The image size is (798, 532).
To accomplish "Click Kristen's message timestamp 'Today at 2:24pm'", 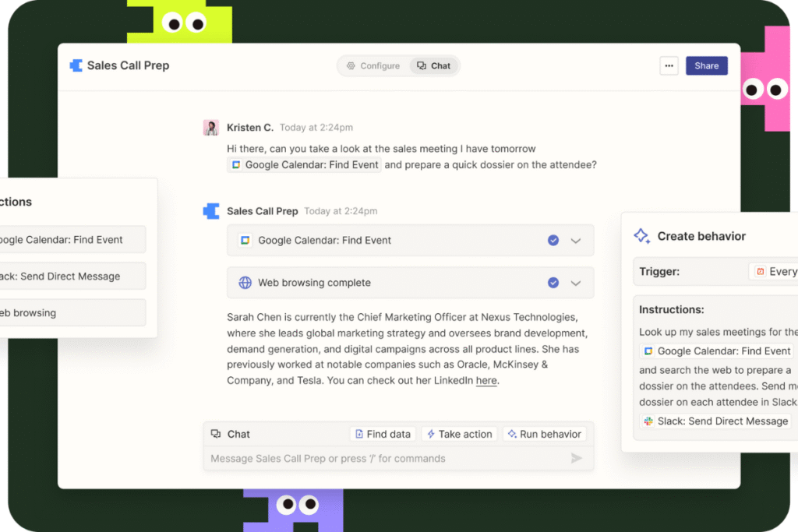I will tap(316, 128).
